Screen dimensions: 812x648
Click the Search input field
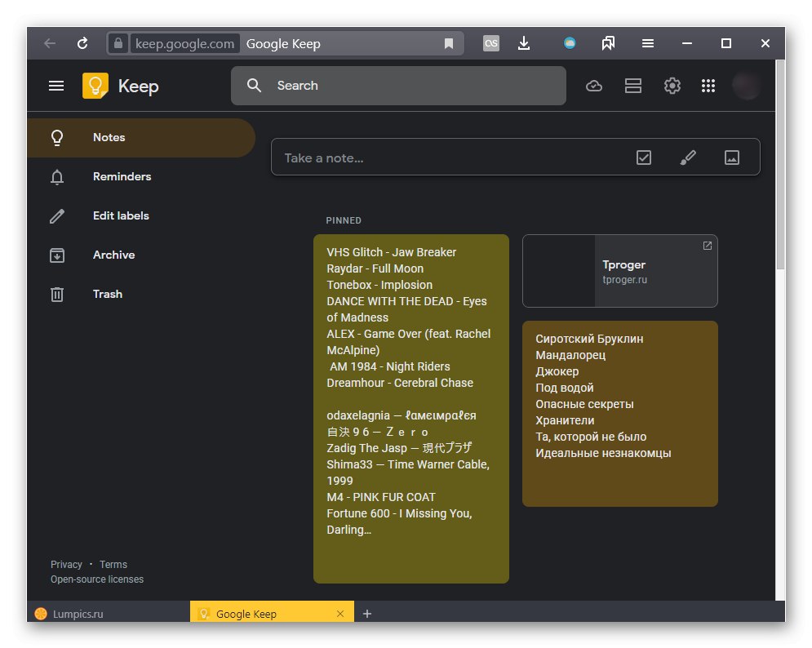click(398, 86)
